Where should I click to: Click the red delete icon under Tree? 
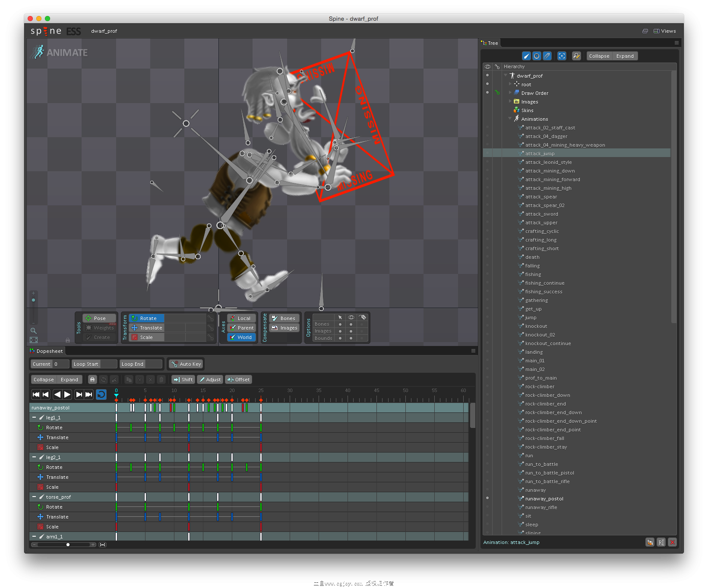pyautogui.click(x=672, y=542)
